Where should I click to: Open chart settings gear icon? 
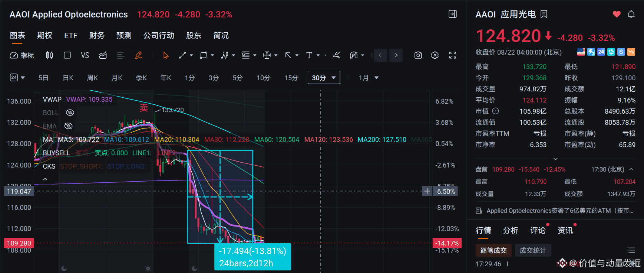pyautogui.click(x=435, y=55)
